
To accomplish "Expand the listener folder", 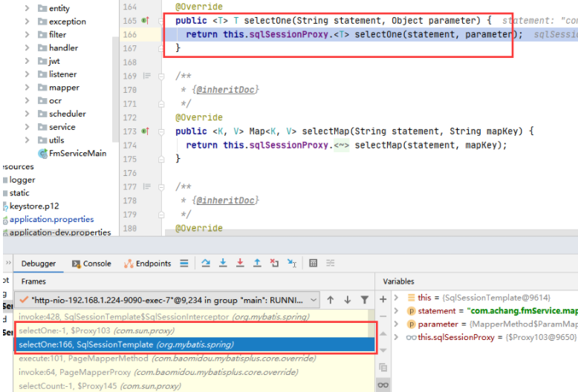I will 27,74.
